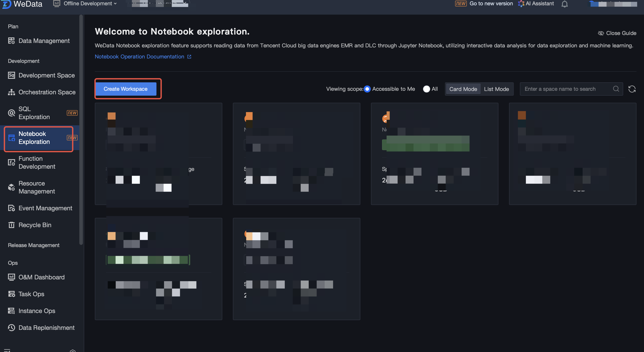Click the search magnifier icon

[616, 89]
